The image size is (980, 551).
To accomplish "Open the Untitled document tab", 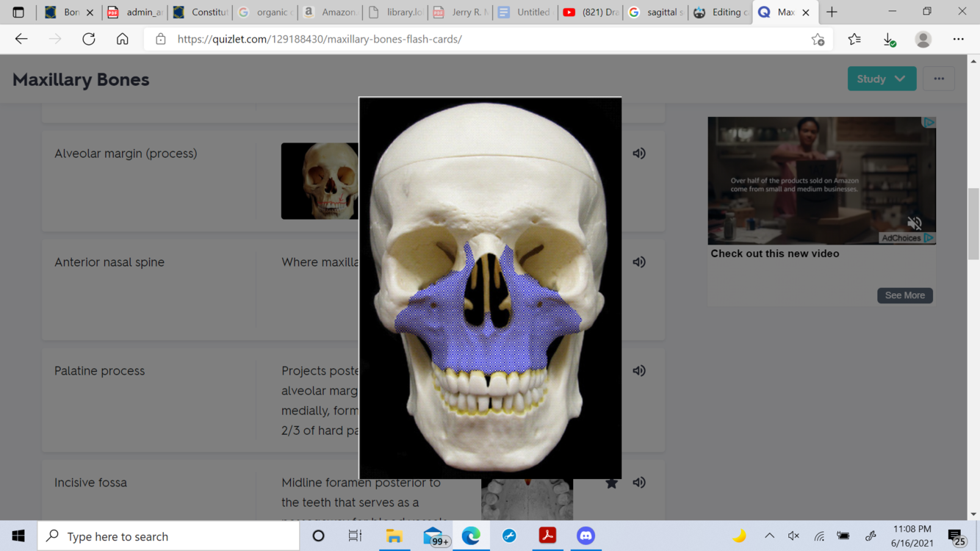I will click(525, 12).
